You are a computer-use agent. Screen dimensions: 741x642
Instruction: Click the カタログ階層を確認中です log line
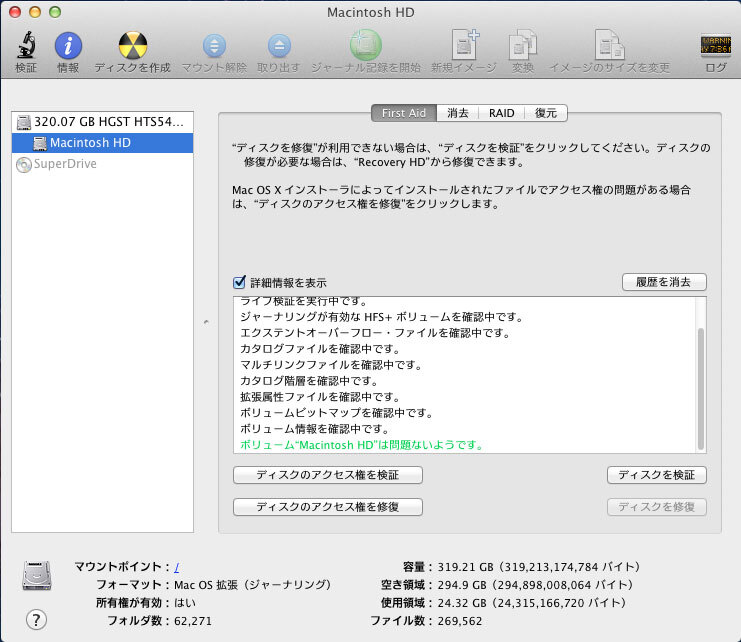pyautogui.click(x=310, y=381)
